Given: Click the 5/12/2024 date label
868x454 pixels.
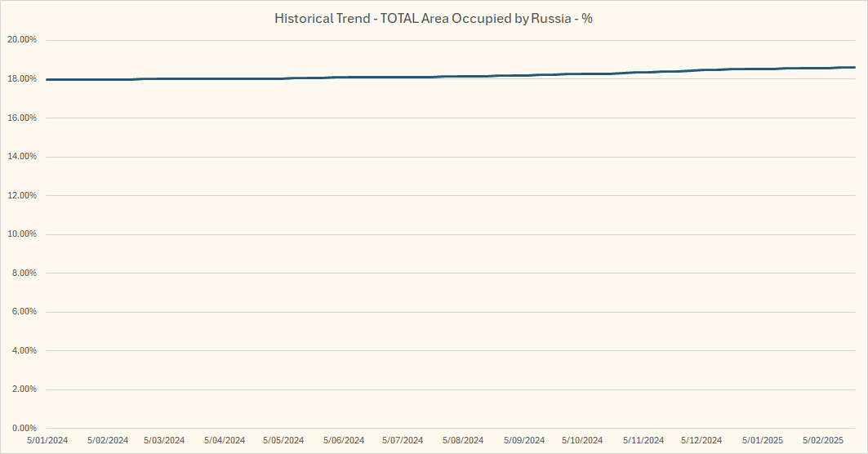Looking at the screenshot, I should (x=701, y=440).
